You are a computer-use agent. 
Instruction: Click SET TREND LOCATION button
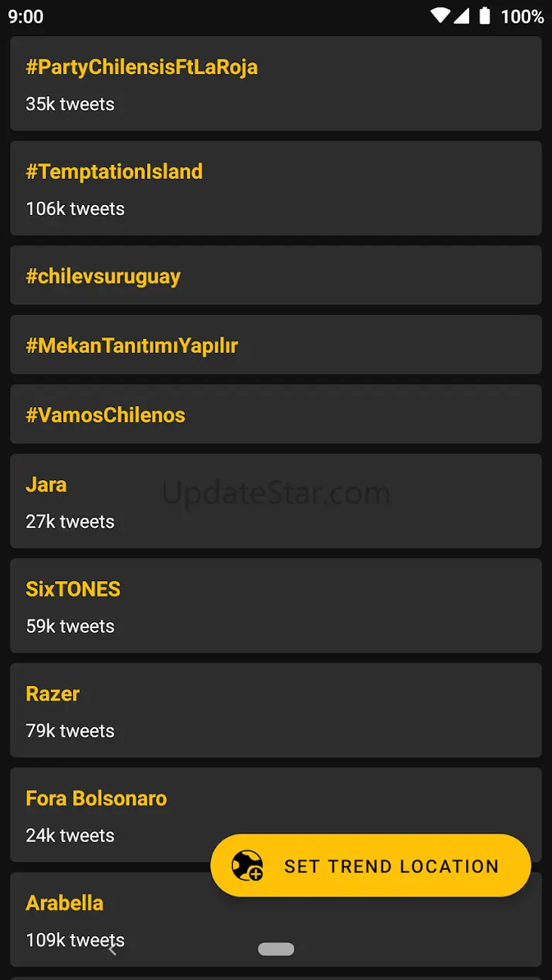click(x=371, y=865)
